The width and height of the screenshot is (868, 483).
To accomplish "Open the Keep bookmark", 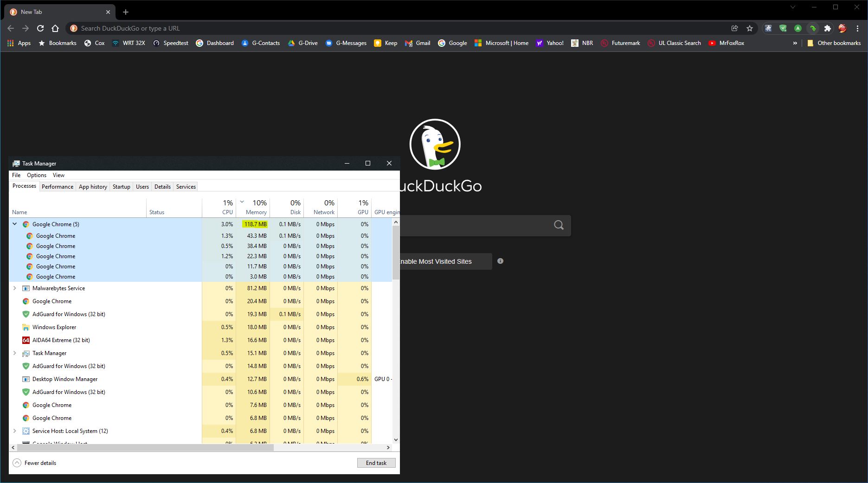I will [386, 43].
